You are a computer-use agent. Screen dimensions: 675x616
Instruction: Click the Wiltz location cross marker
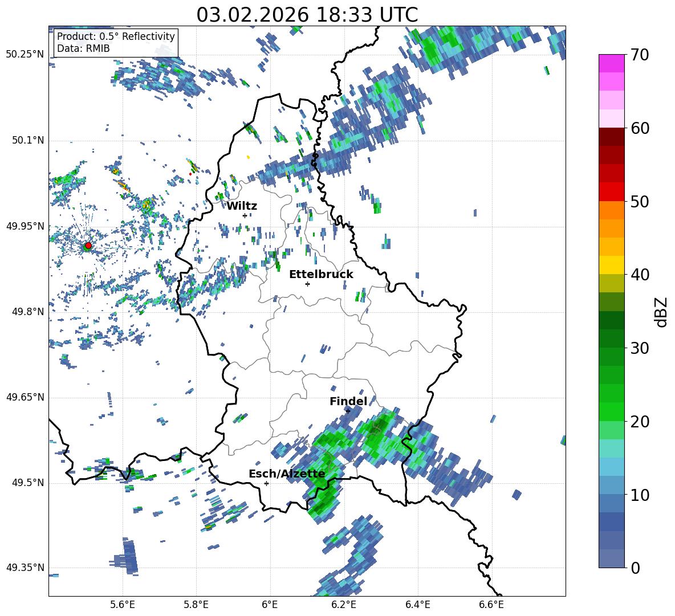click(x=245, y=215)
